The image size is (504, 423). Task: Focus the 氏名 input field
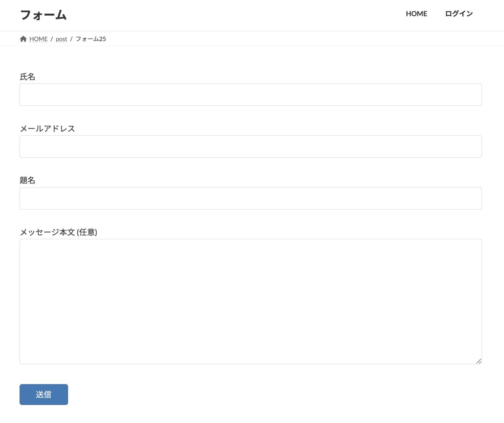250,94
